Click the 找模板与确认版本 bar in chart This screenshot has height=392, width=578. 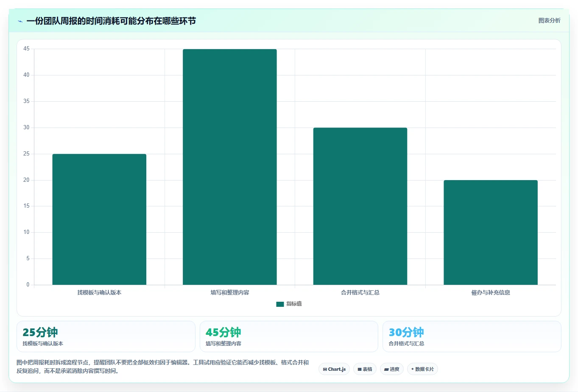(99, 219)
